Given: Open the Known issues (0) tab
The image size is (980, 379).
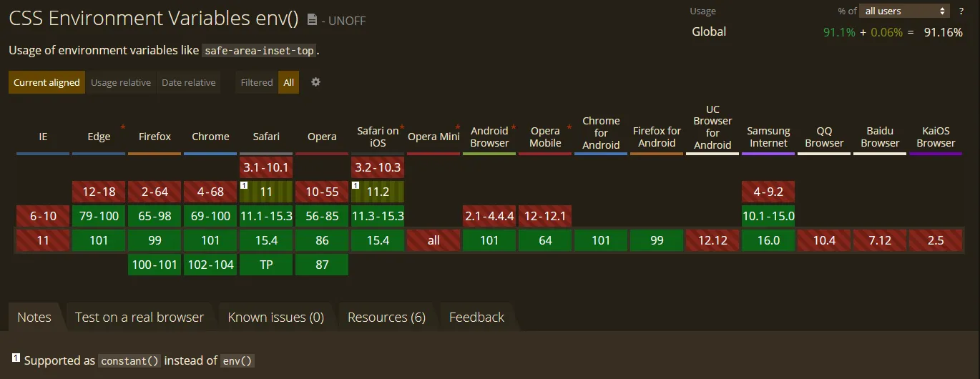Looking at the screenshot, I should tap(275, 317).
